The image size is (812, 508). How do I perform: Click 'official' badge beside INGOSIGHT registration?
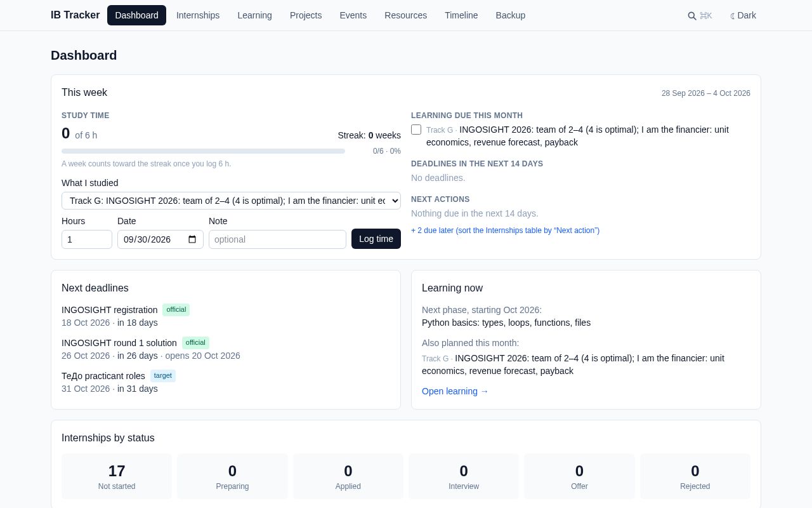[x=176, y=309]
